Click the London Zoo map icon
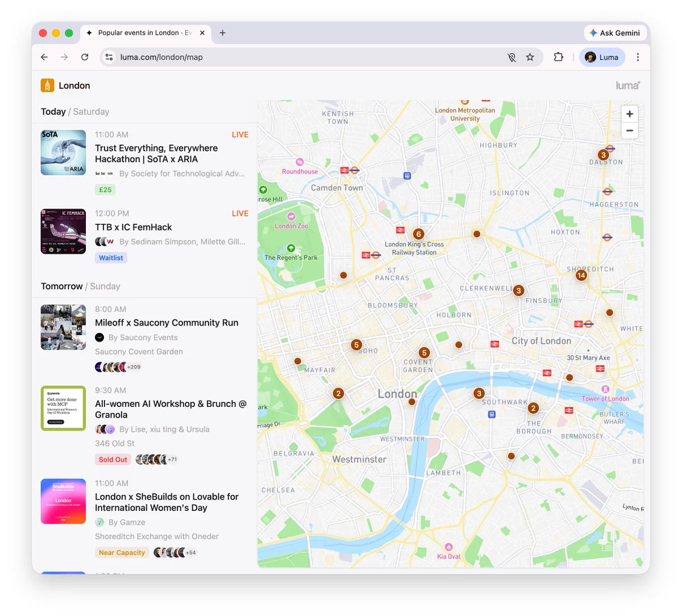This screenshot has width=682, height=616. pyautogui.click(x=291, y=217)
